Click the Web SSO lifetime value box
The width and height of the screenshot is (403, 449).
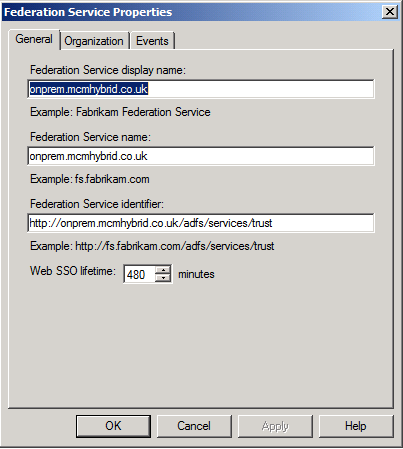tap(139, 274)
